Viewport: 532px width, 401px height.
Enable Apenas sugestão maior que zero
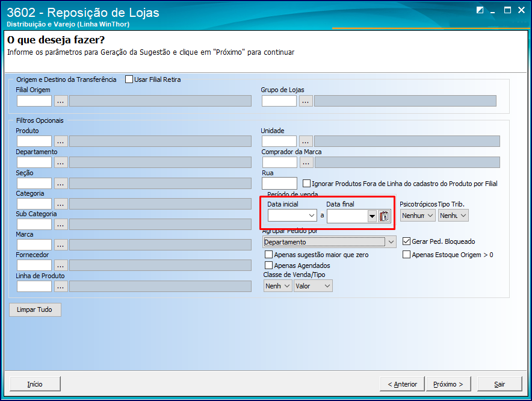[x=269, y=254]
